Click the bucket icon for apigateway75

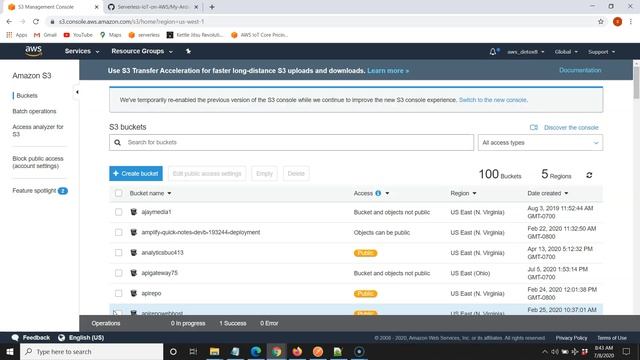pyautogui.click(x=133, y=273)
